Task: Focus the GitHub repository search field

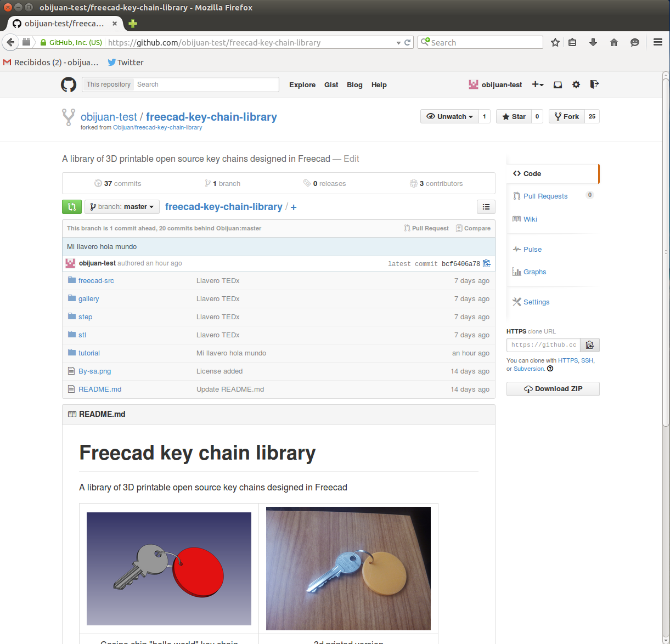Action: tap(206, 84)
